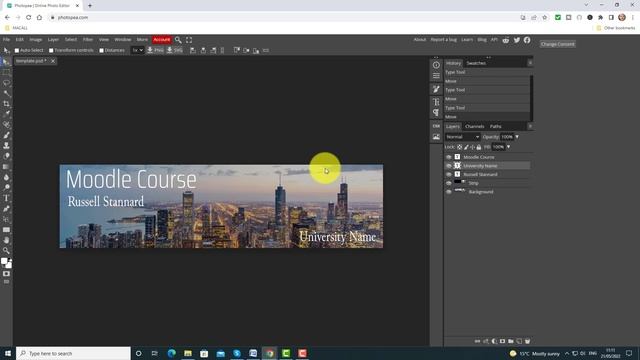Select the Pen tool
Image resolution: width=640 pixels, height=360 pixels.
pyautogui.click(x=6, y=209)
